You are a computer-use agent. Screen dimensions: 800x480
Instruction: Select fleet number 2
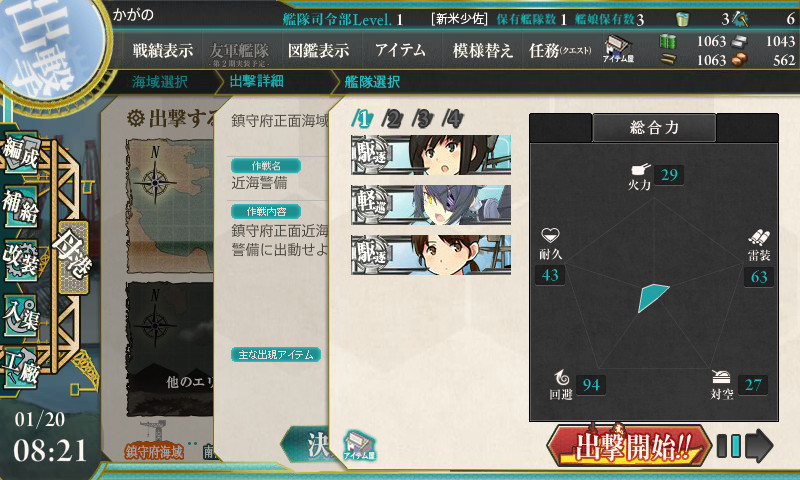click(x=391, y=119)
